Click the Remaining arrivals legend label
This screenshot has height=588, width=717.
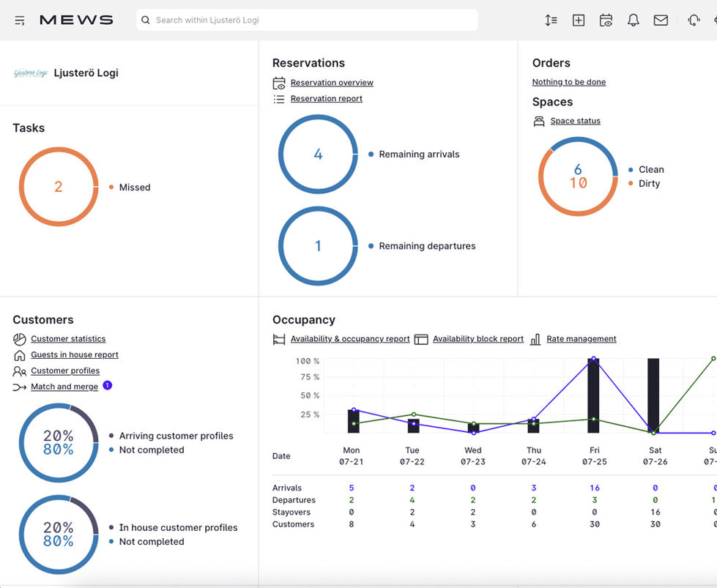coord(420,155)
